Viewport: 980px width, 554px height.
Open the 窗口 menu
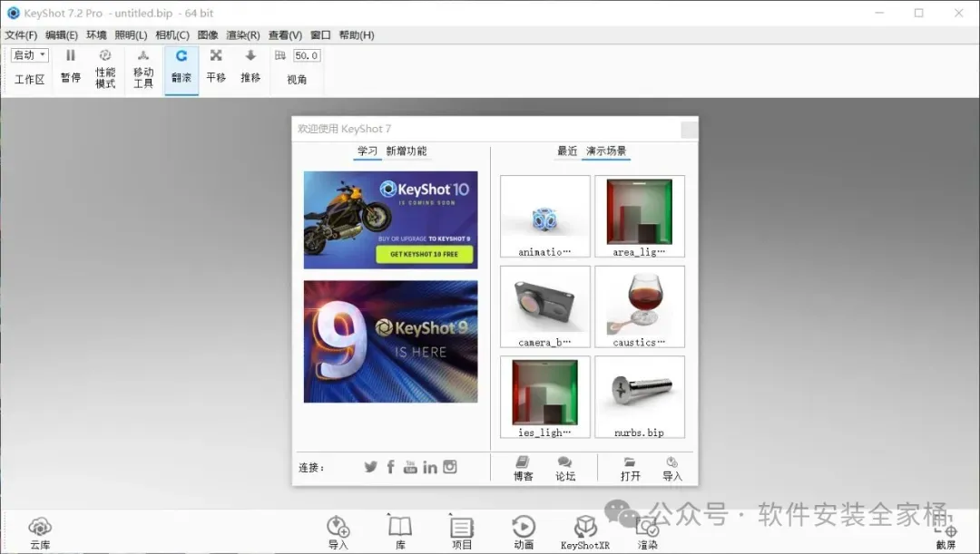pyautogui.click(x=320, y=35)
